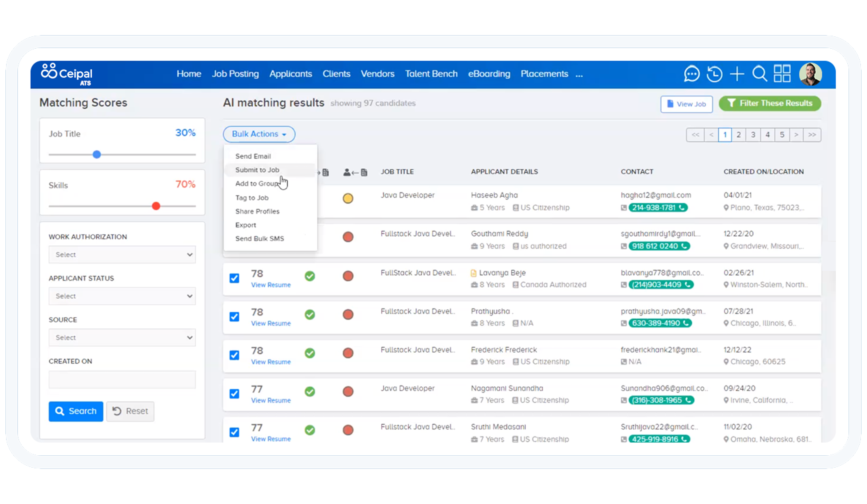Call Haseeb Agha's phone 214-938-1781
Screen dimensions: 867x504
pos(657,208)
